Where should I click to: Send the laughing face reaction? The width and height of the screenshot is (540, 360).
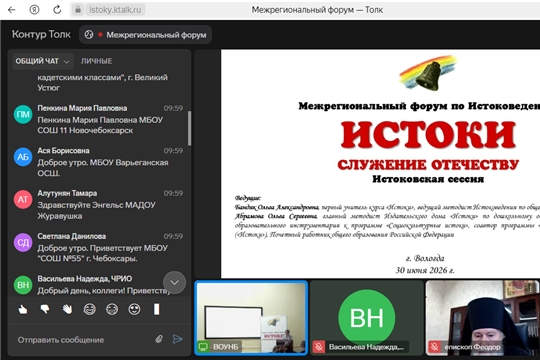tap(90, 309)
